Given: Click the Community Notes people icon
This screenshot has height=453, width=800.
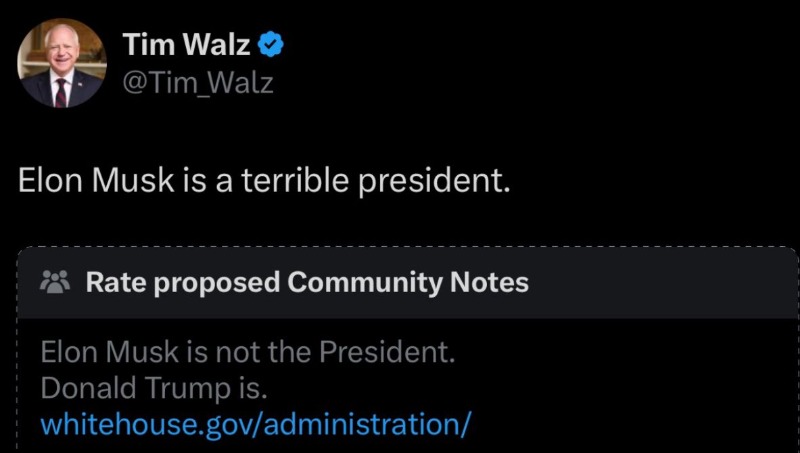Looking at the screenshot, I should coord(53,283).
